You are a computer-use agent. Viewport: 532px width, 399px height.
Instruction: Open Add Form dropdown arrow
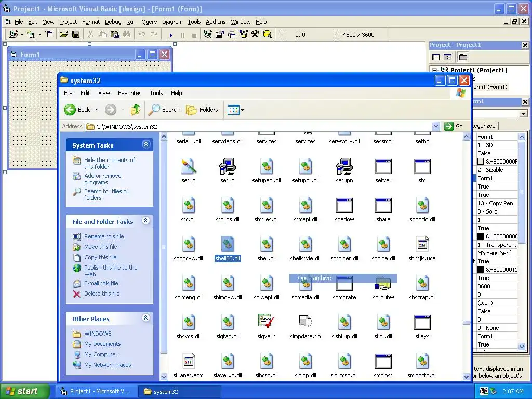(39, 35)
